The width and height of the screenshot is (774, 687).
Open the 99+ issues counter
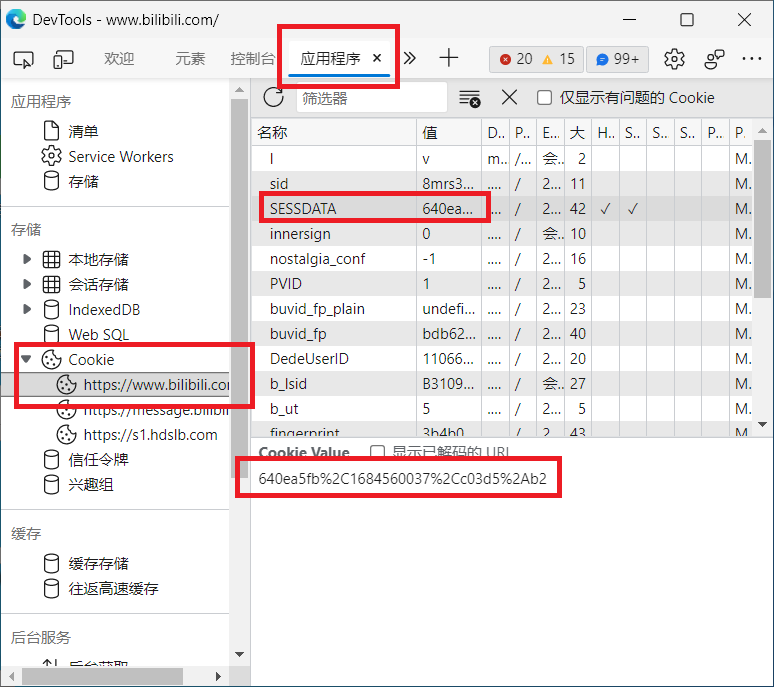click(618, 59)
